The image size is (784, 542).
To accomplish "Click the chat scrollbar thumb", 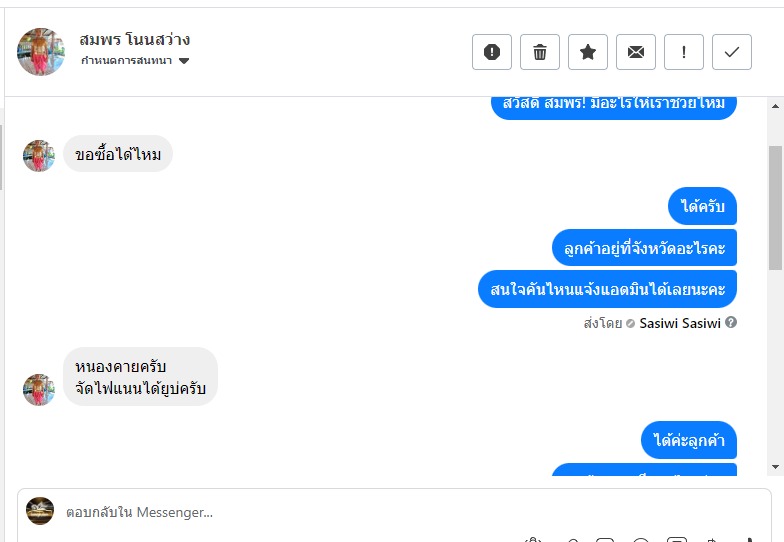I will (x=776, y=208).
